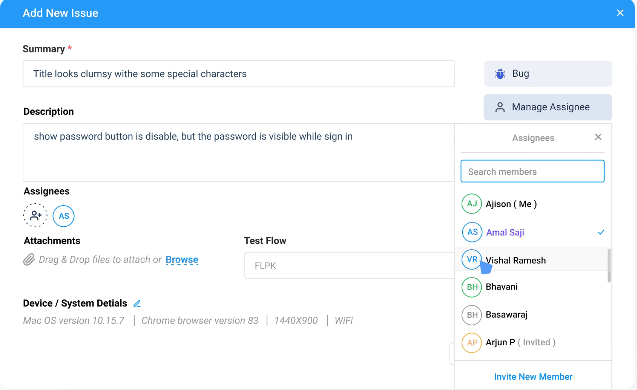This screenshot has width=637, height=390.
Task: Click the paperclip attachment icon
Action: click(29, 259)
